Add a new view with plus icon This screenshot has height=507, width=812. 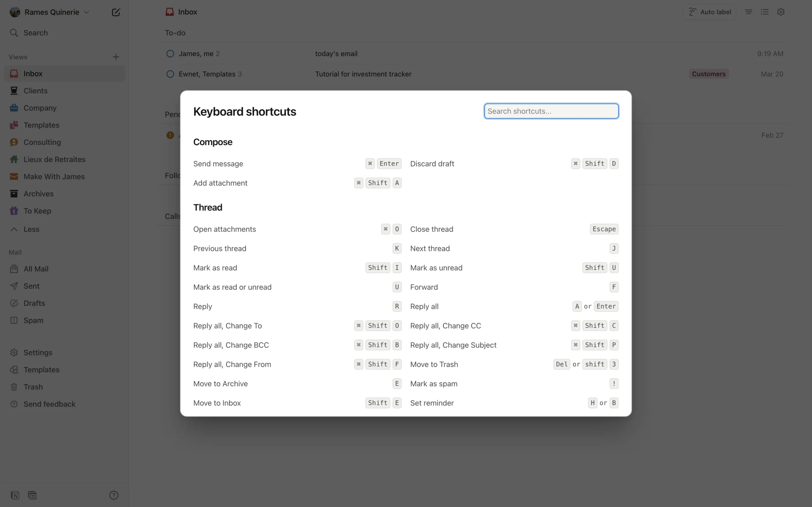116,57
